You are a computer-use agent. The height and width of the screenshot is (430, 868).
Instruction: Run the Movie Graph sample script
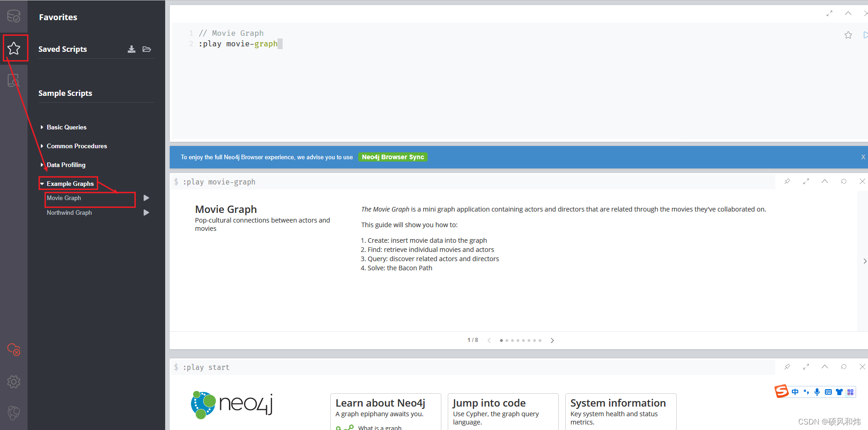point(146,198)
